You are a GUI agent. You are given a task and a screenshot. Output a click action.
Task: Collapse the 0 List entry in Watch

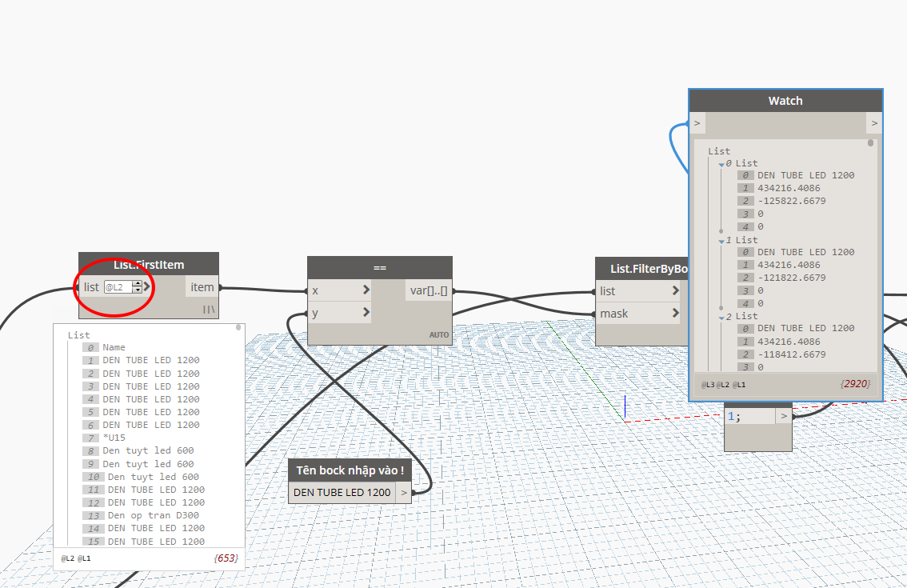coord(721,164)
